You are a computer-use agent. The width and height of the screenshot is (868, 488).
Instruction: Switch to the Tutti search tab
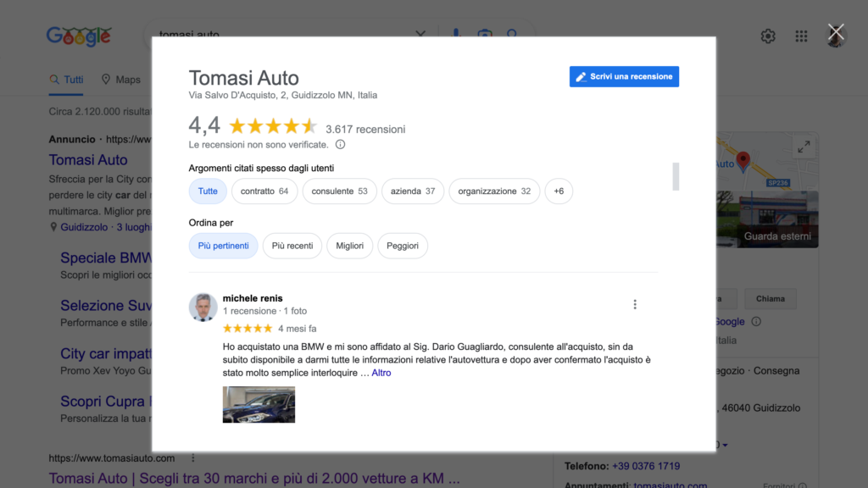(66, 80)
